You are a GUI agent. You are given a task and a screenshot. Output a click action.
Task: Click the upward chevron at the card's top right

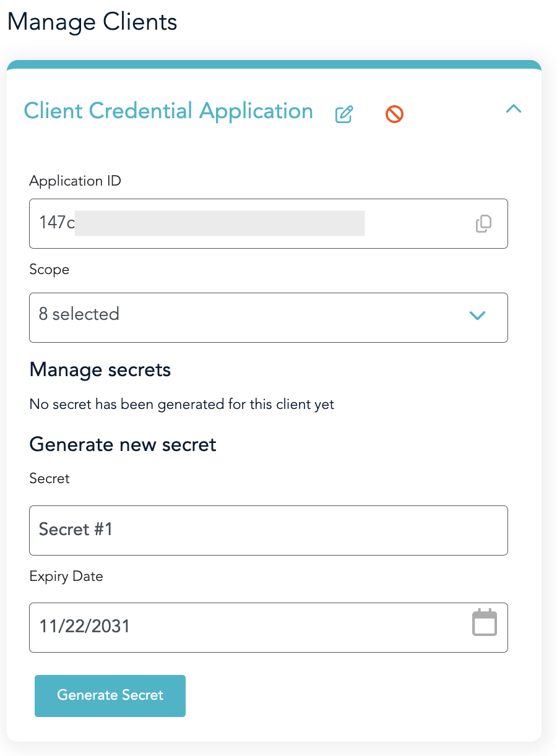[513, 109]
